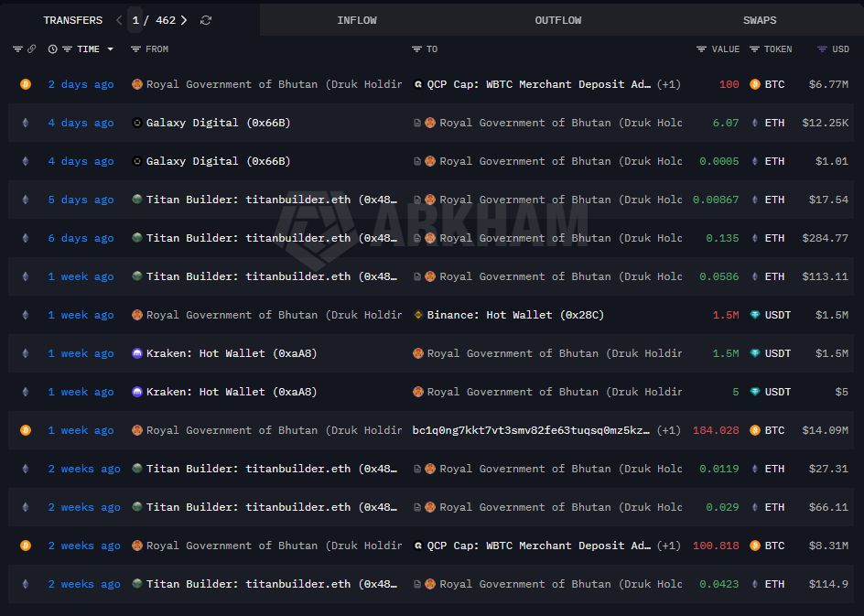Go to the next page of transfers
Image resolution: width=864 pixels, height=616 pixels.
[184, 20]
